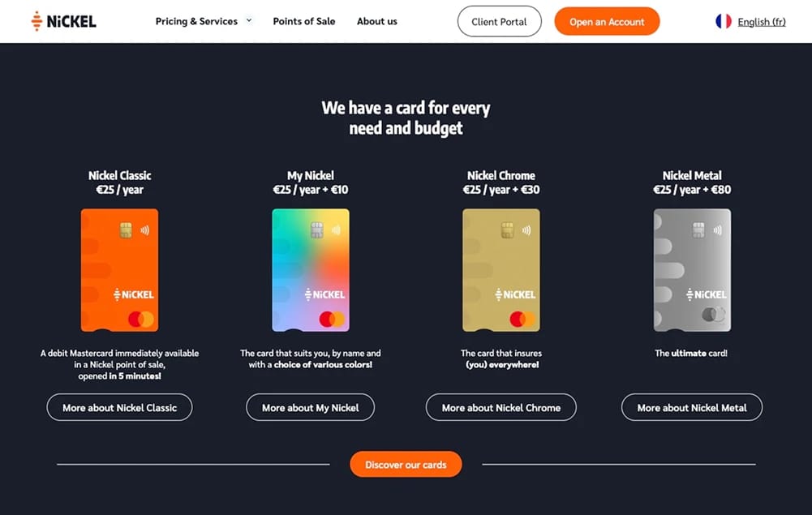Click the Open an Account button

[607, 22]
